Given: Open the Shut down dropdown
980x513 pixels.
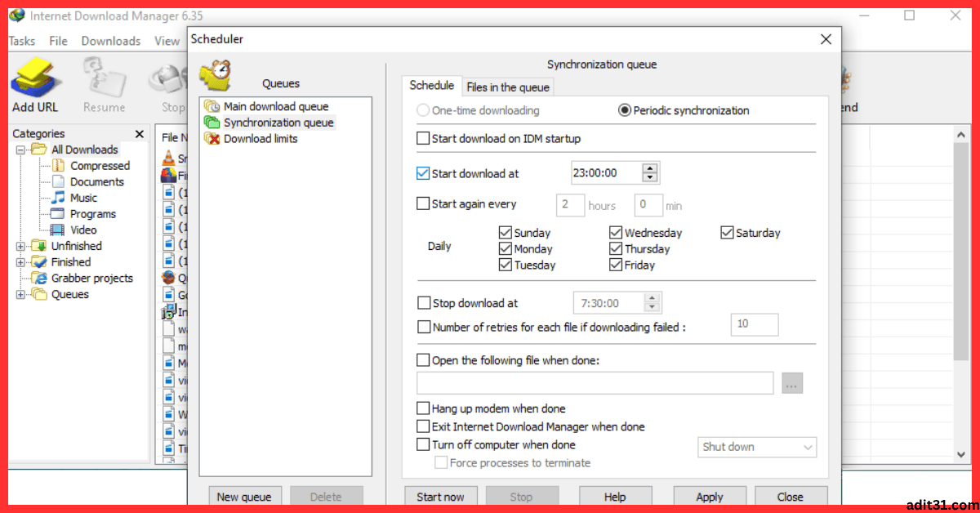Looking at the screenshot, I should pyautogui.click(x=757, y=447).
